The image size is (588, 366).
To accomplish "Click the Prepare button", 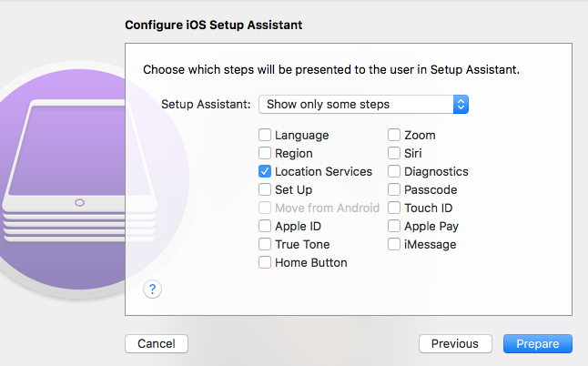I will [538, 344].
